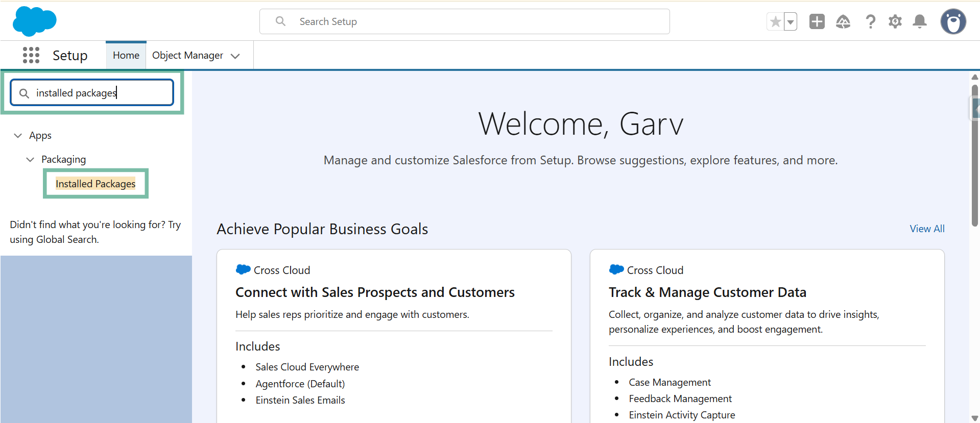980x423 pixels.
Task: Click the Quick Find box with installed packages
Action: point(92,93)
